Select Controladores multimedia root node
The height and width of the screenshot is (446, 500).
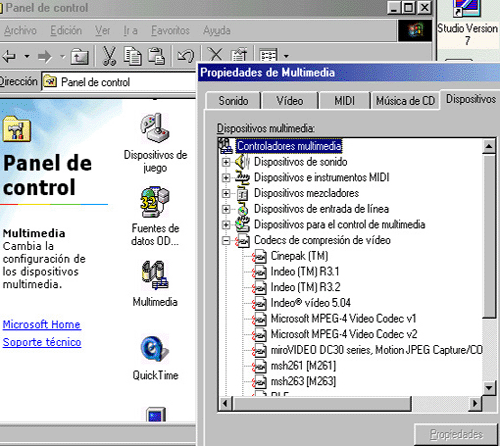pos(289,146)
